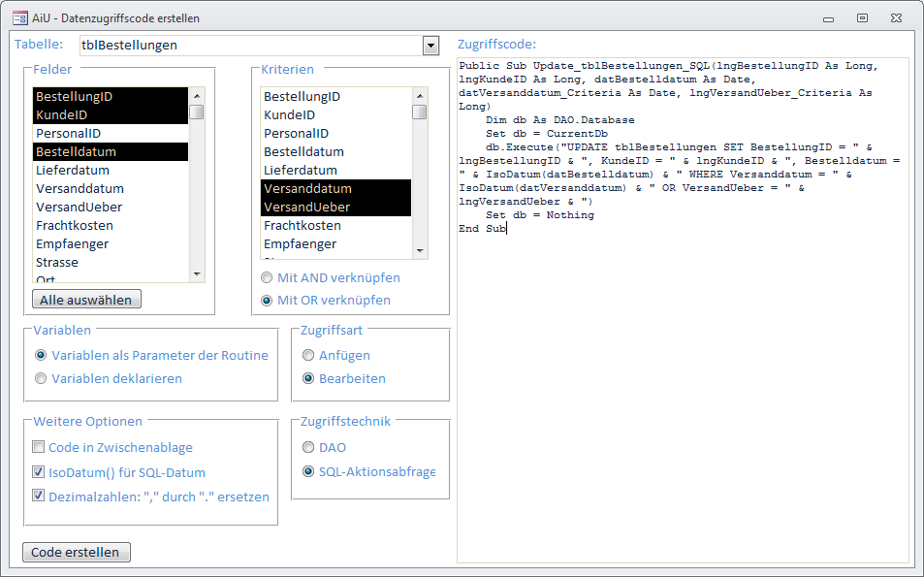Click the Access form icon in title bar

(x=18, y=17)
